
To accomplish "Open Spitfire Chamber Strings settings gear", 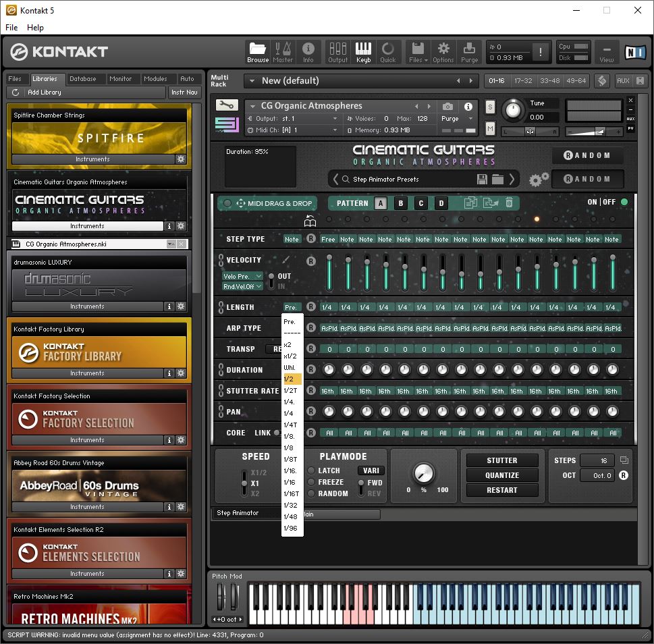I will 181,159.
